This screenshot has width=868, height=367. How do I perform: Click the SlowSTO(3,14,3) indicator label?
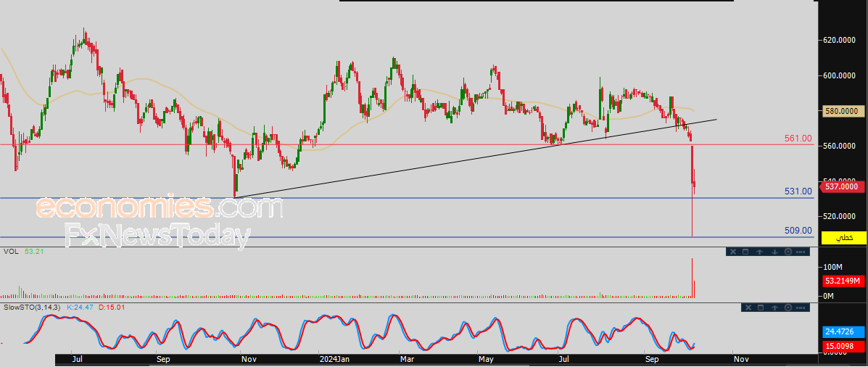click(32, 306)
